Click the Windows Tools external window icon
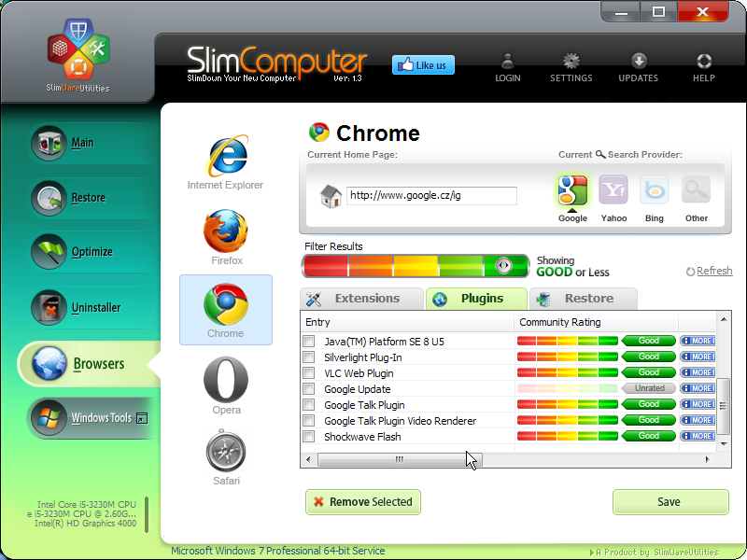747x560 pixels. coord(142,418)
